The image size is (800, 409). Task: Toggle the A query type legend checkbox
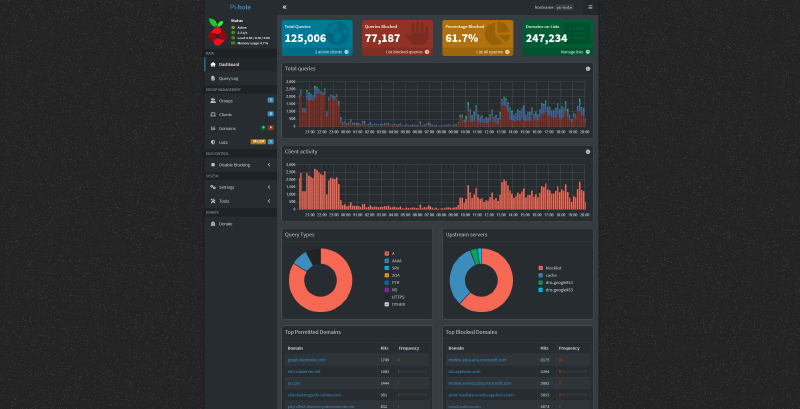tap(387, 253)
